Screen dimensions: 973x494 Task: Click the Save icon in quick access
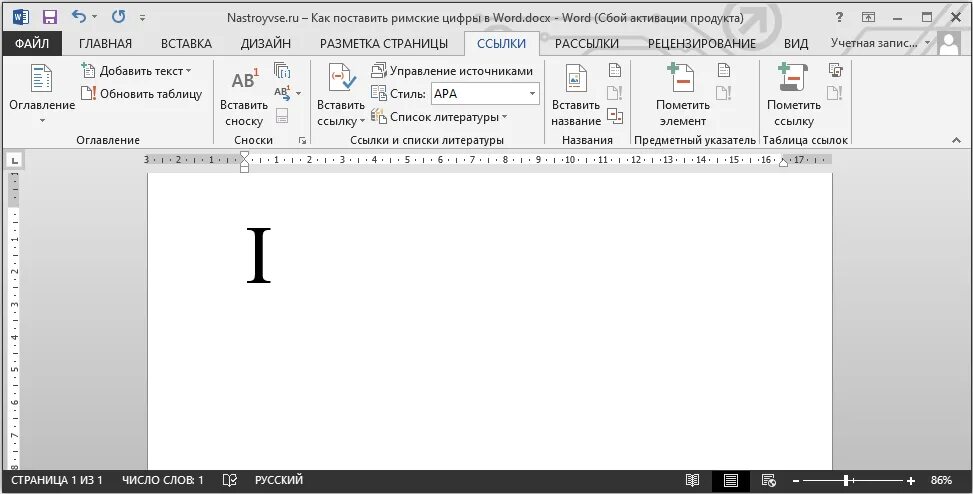click(x=50, y=17)
